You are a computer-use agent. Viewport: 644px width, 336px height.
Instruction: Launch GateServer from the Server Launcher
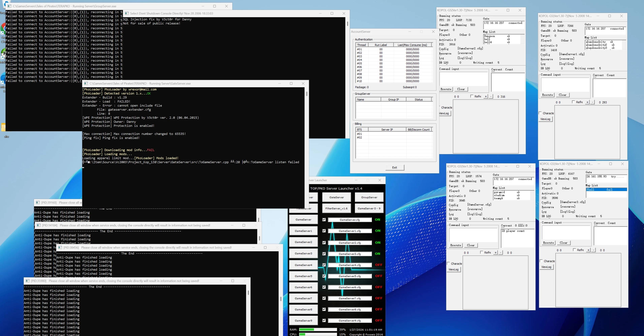point(337,197)
